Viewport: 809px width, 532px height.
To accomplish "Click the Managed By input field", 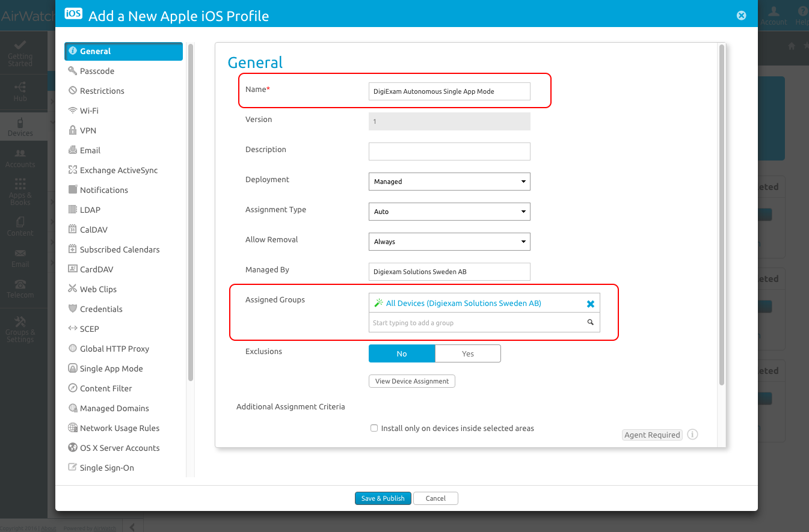I will pyautogui.click(x=449, y=272).
